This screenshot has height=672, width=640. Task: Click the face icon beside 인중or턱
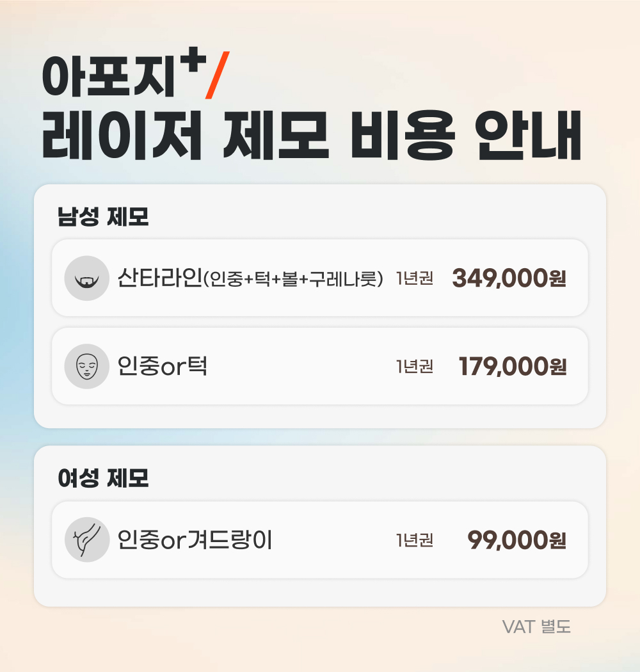(x=87, y=367)
